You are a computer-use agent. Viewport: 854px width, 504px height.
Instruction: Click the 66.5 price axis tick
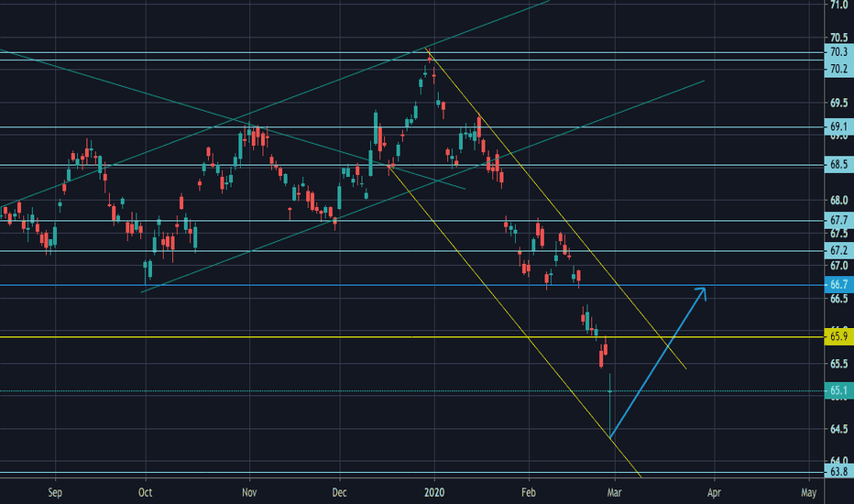(x=838, y=299)
